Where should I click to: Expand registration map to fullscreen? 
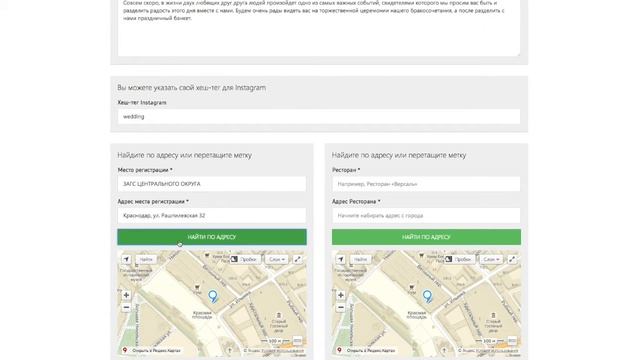[x=298, y=259]
